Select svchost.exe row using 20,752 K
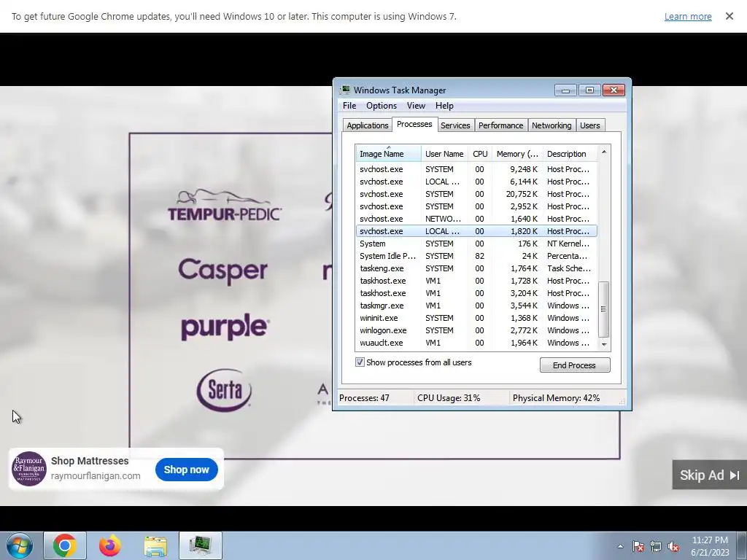This screenshot has width=747, height=560. (x=476, y=194)
